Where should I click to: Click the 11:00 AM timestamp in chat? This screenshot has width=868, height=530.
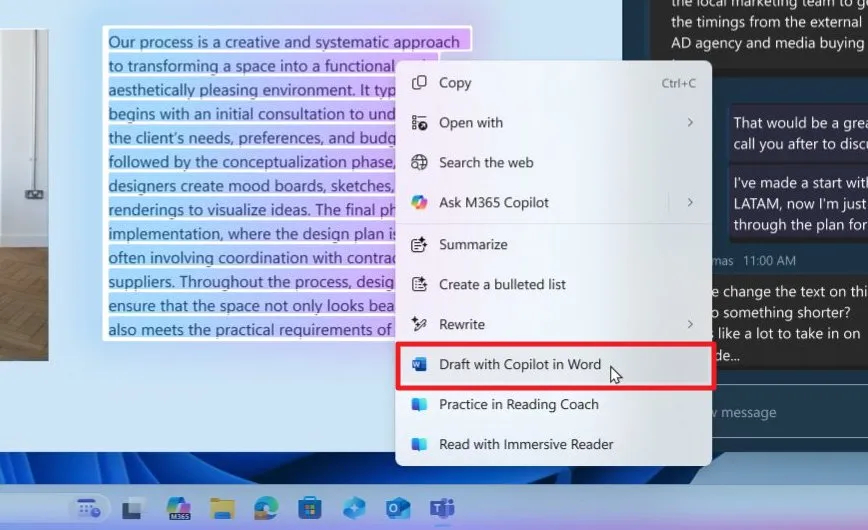(x=769, y=261)
